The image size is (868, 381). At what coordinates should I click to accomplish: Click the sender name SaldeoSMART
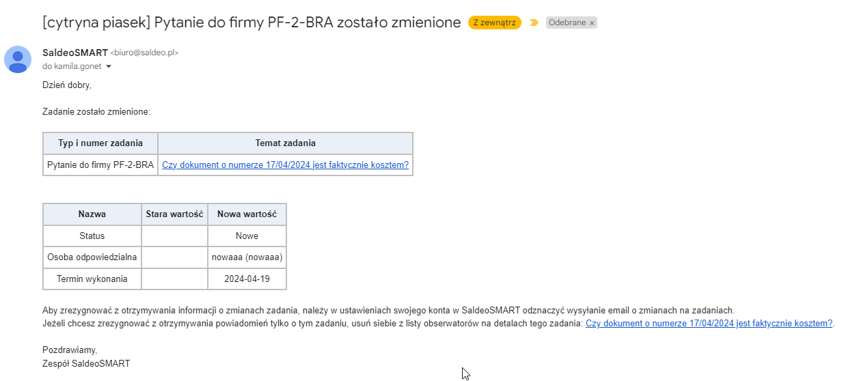(75, 53)
